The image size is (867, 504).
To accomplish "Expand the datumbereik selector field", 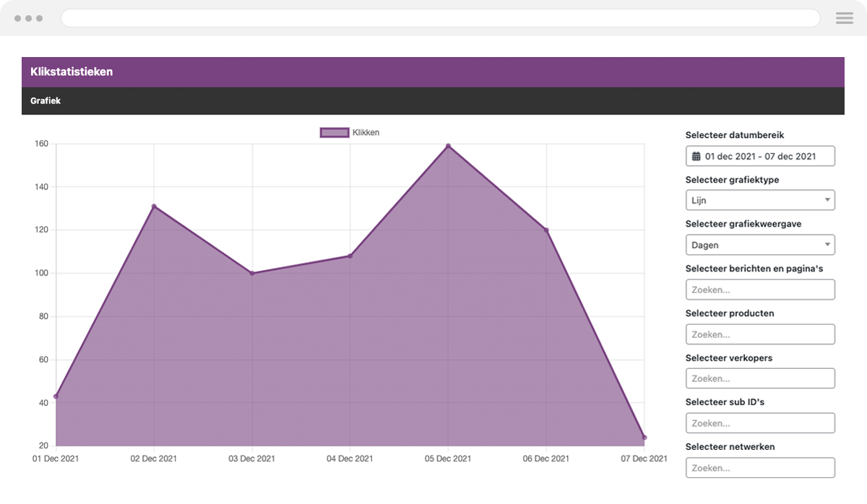I will [x=760, y=155].
